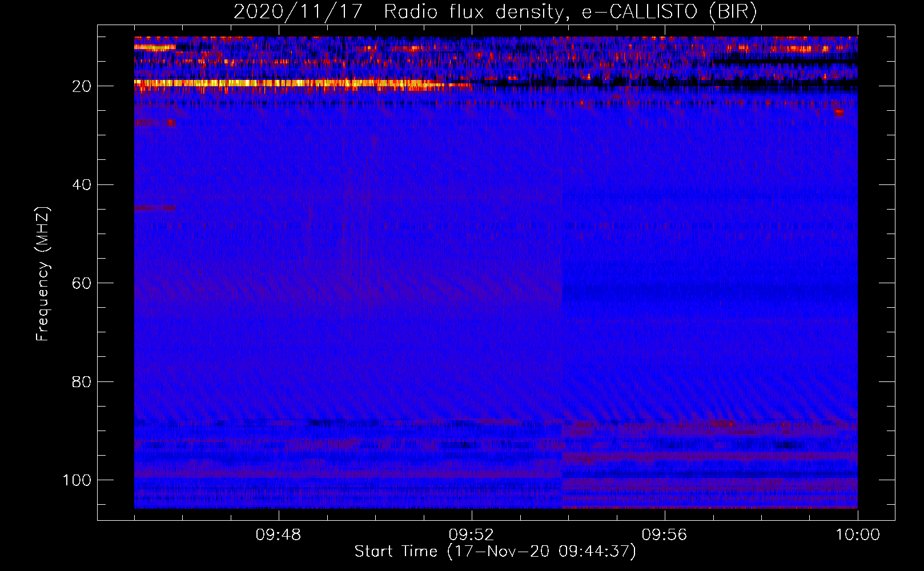Click the "Start Time (17-Nov-20 09:44:37)" label
The width and height of the screenshot is (924, 571).
pos(495,552)
